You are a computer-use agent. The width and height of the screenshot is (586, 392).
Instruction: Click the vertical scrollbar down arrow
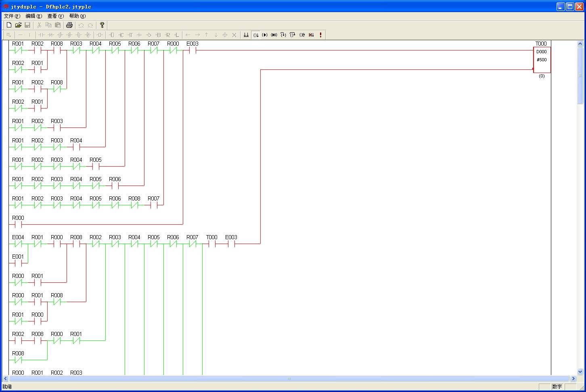(580, 372)
